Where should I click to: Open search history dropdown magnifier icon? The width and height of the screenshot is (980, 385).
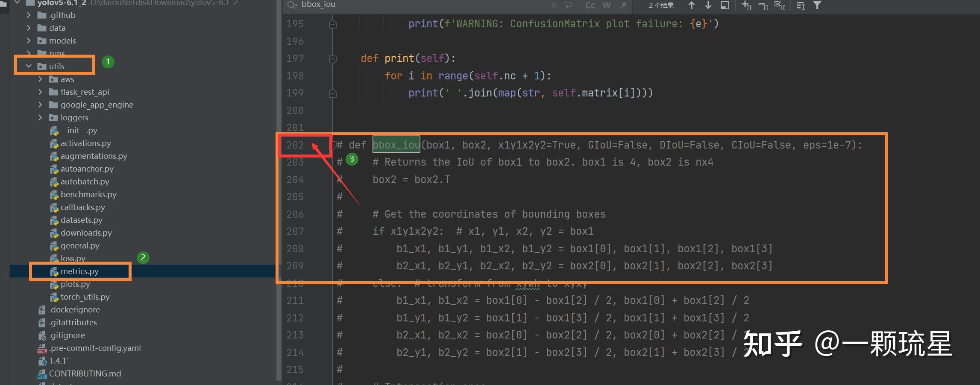pyautogui.click(x=293, y=5)
